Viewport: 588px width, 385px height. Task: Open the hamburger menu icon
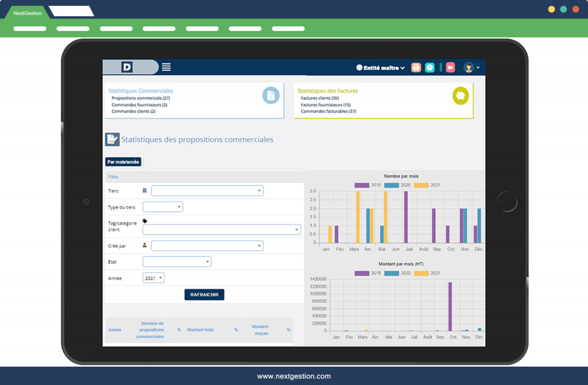[x=166, y=67]
